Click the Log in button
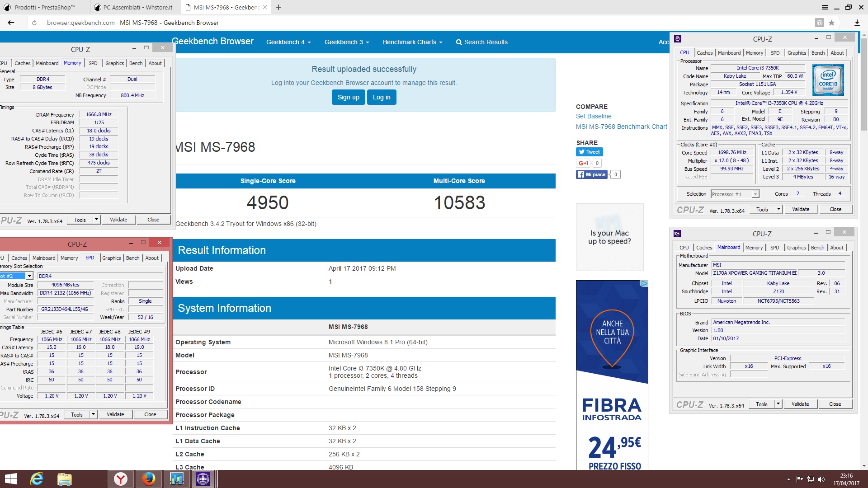Viewport: 868px width, 488px height. coord(382,97)
